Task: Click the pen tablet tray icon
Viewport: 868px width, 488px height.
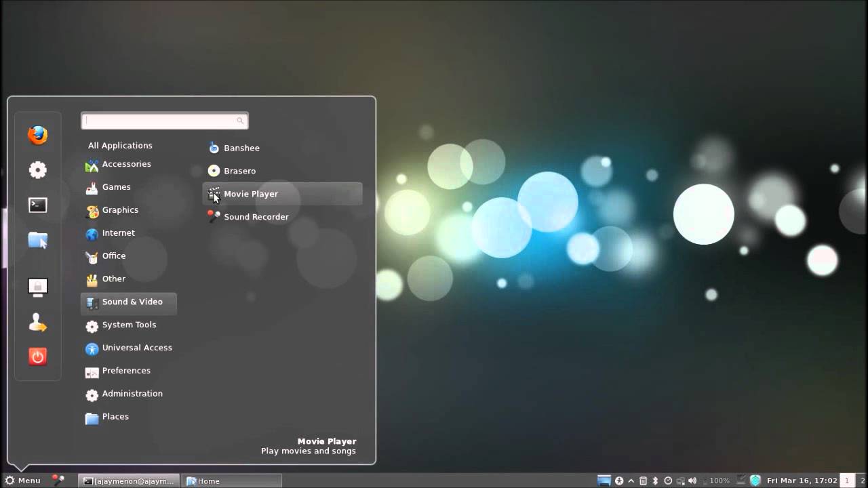Action: 741,481
